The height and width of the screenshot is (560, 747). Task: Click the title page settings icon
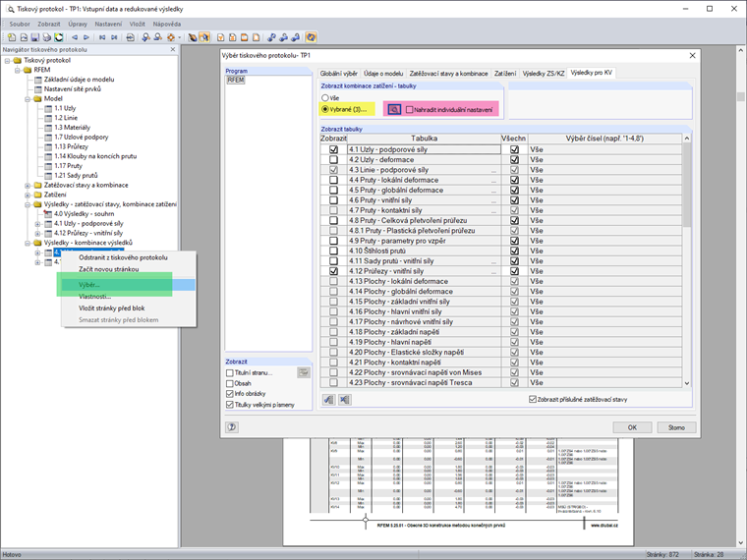click(x=304, y=372)
